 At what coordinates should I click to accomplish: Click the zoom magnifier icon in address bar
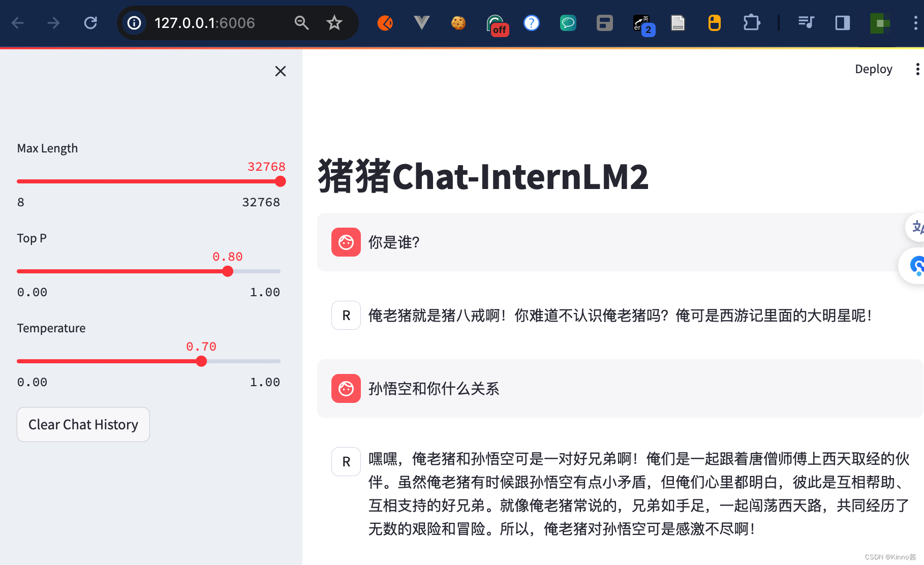tap(301, 23)
